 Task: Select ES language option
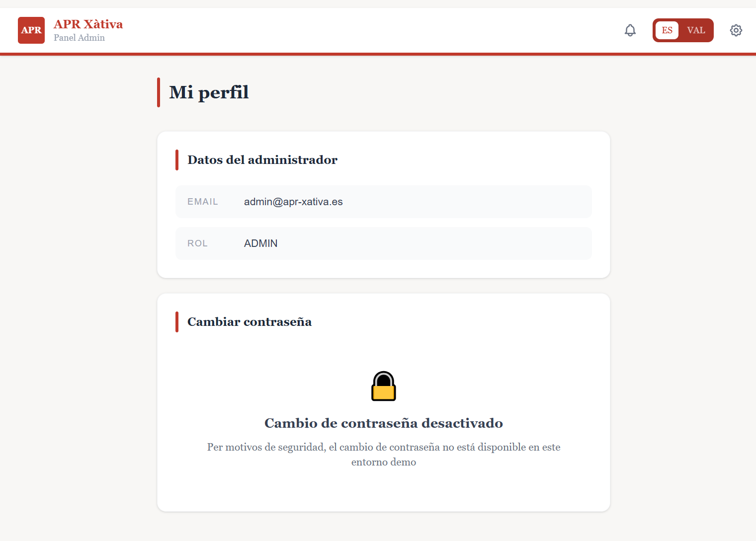[x=667, y=30]
